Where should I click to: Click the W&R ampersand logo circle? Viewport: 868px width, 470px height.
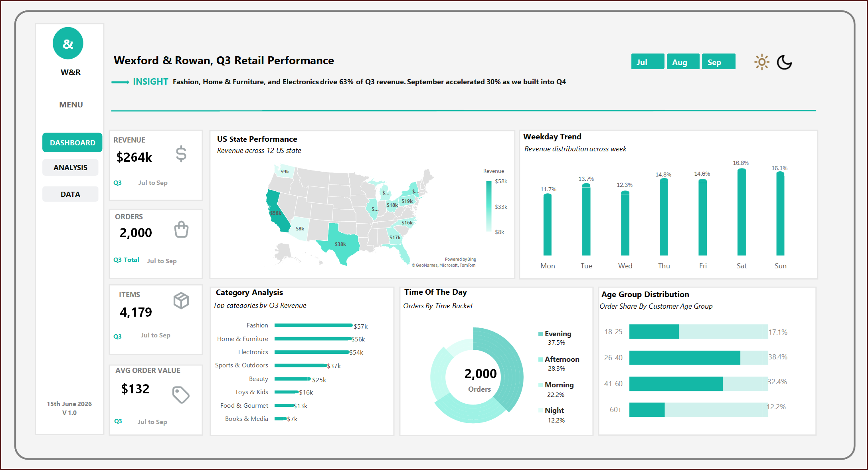tap(68, 43)
